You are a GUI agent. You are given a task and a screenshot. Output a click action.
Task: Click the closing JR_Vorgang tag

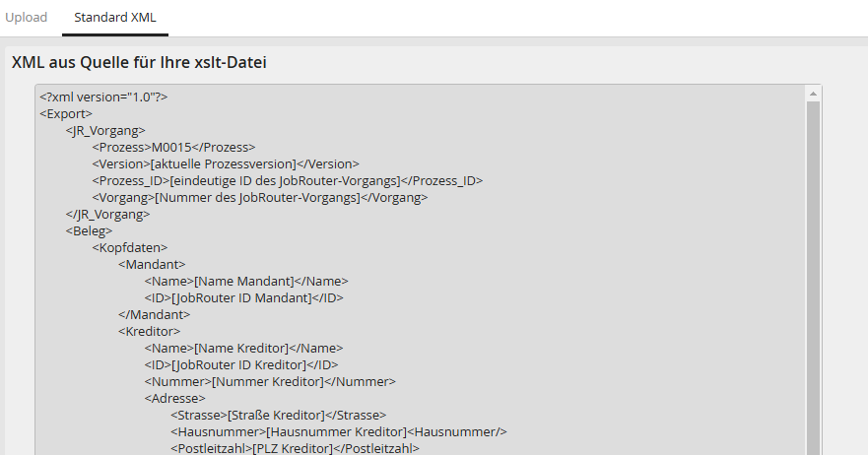point(107,215)
